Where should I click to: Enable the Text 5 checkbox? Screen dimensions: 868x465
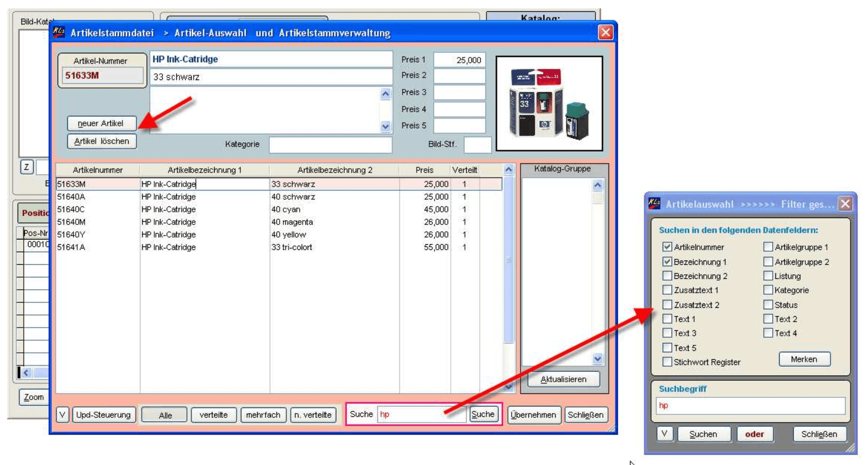[667, 348]
